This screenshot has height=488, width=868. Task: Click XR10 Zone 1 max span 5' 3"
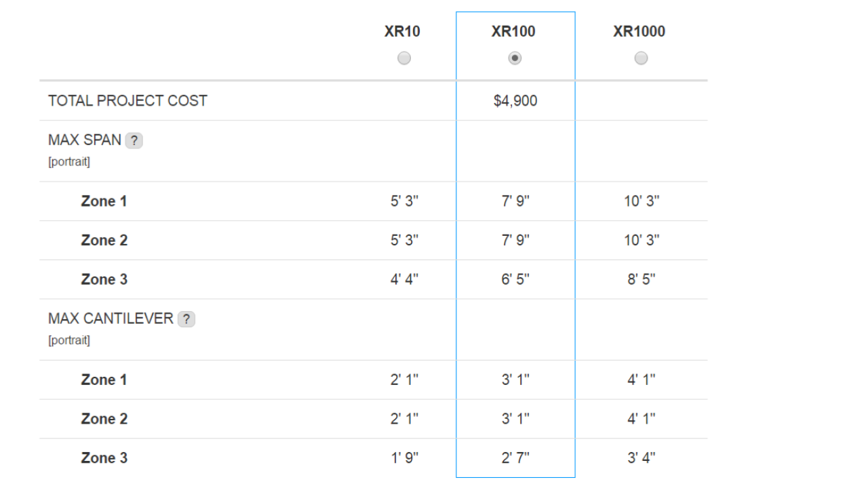click(x=404, y=201)
